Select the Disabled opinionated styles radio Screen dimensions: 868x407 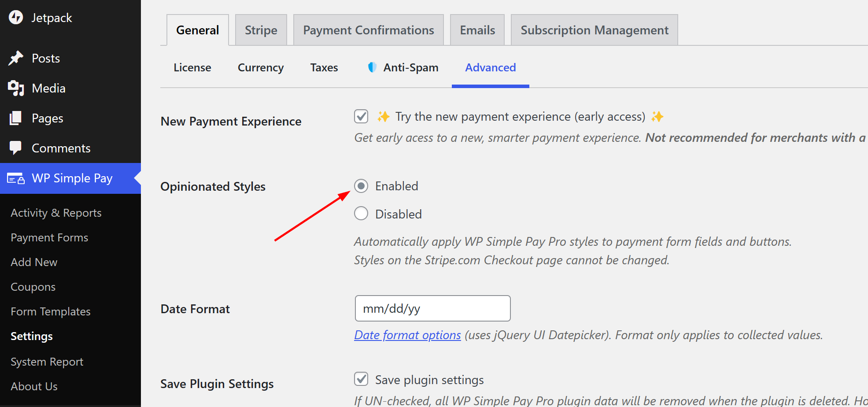tap(361, 213)
